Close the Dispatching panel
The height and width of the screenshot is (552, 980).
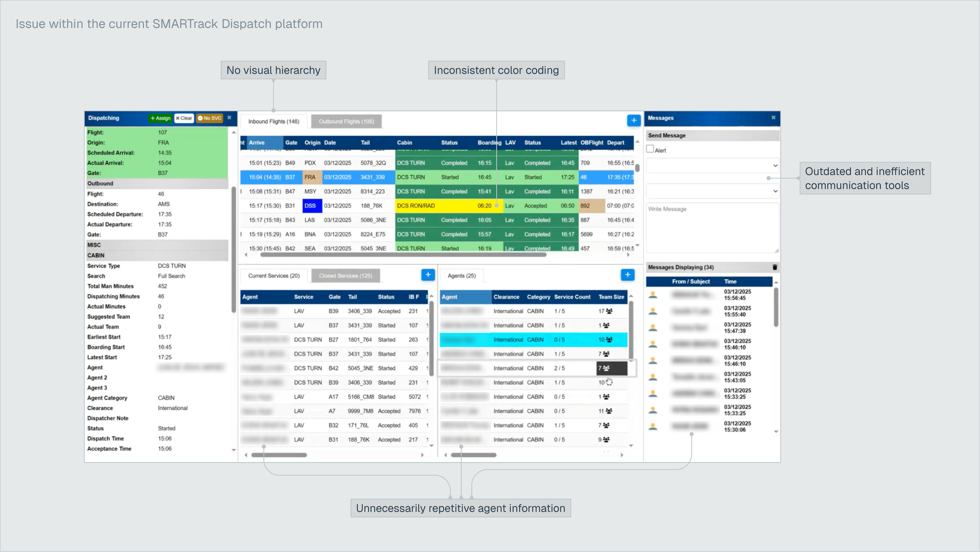pyautogui.click(x=229, y=118)
